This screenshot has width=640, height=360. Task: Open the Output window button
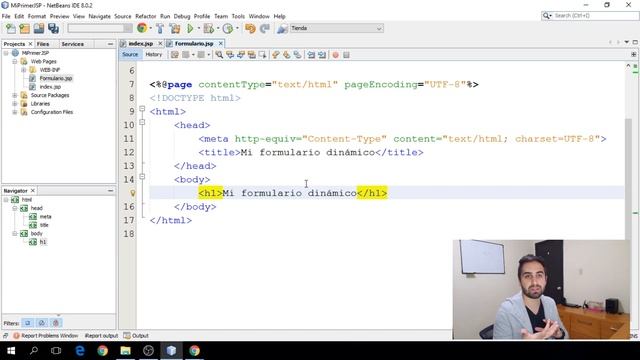point(136,336)
